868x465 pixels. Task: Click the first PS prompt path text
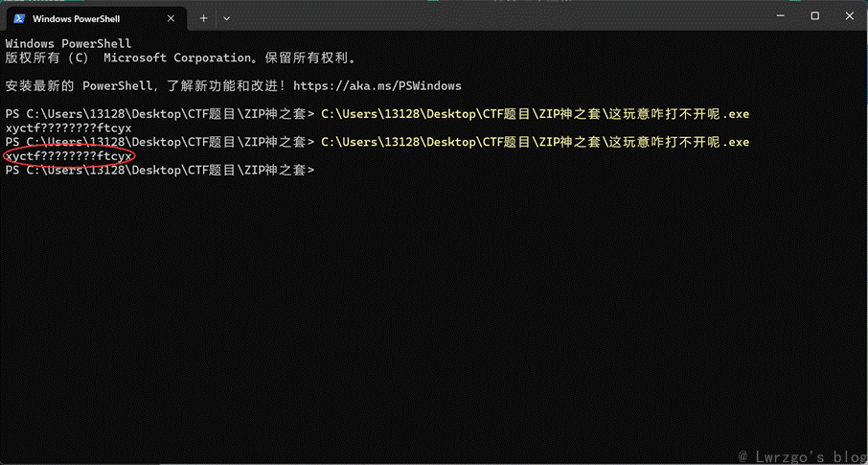coord(159,114)
